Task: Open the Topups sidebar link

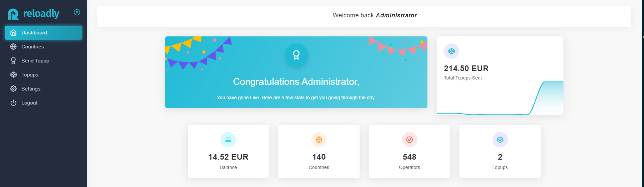Action: click(x=30, y=75)
